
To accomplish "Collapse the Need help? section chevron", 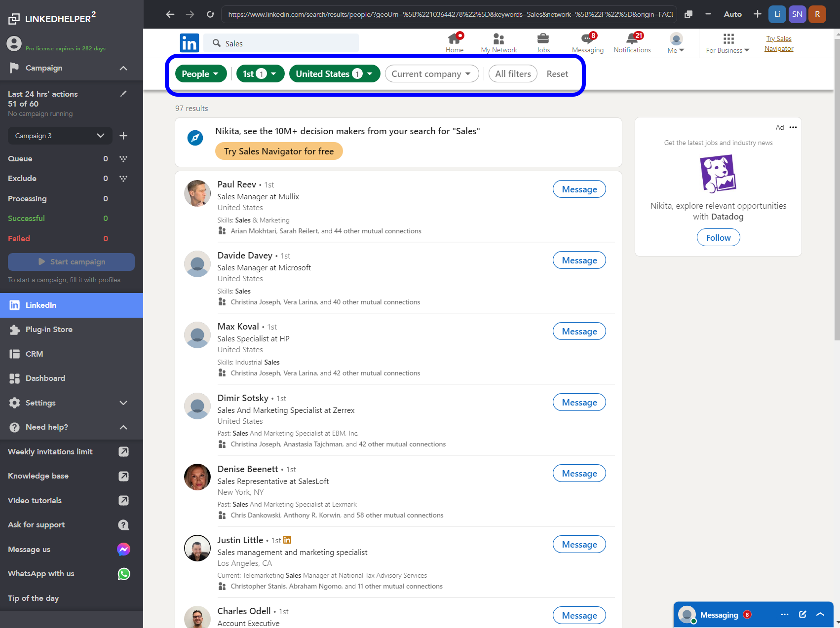I will tap(123, 427).
